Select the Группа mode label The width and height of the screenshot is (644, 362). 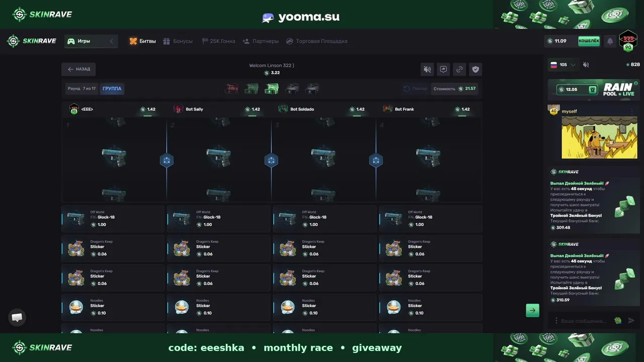[112, 89]
